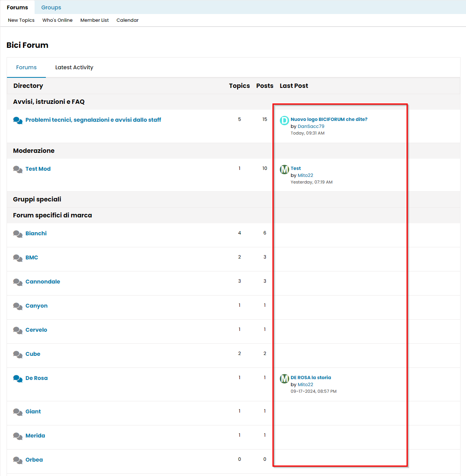Open the Canyon forum
466x476 pixels.
click(37, 306)
